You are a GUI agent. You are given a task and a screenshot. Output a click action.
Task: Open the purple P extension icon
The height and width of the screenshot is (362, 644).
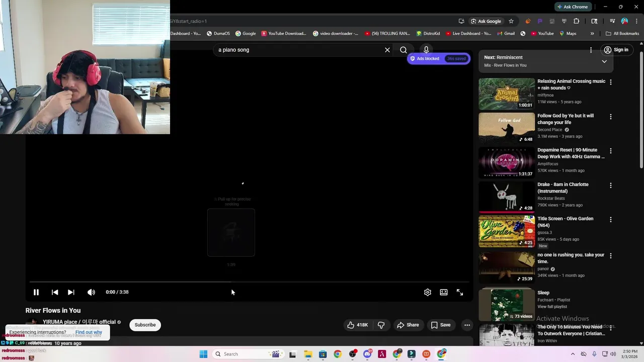click(x=540, y=21)
